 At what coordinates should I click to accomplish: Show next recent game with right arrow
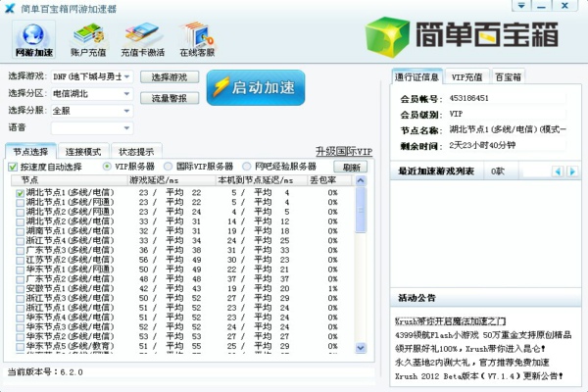(572, 171)
